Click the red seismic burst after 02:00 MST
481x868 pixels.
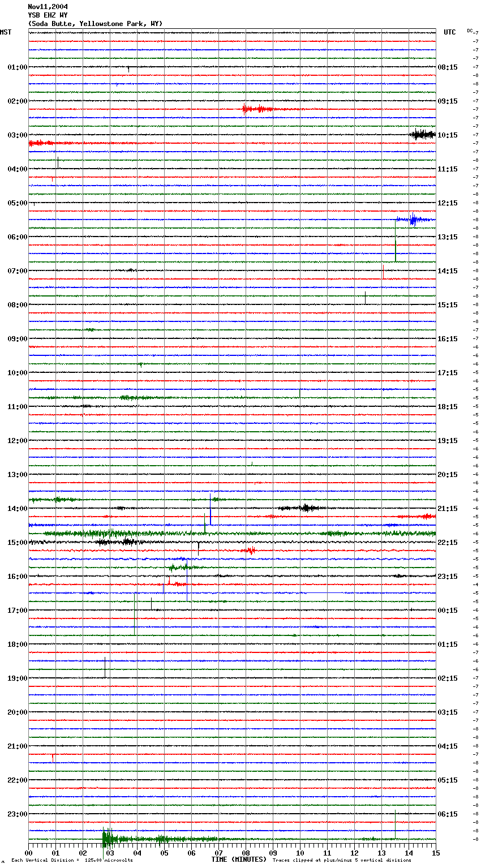(x=259, y=109)
